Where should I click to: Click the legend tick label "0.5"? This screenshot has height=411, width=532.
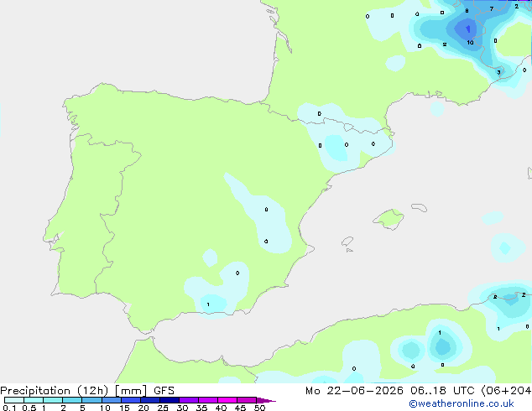29,408
